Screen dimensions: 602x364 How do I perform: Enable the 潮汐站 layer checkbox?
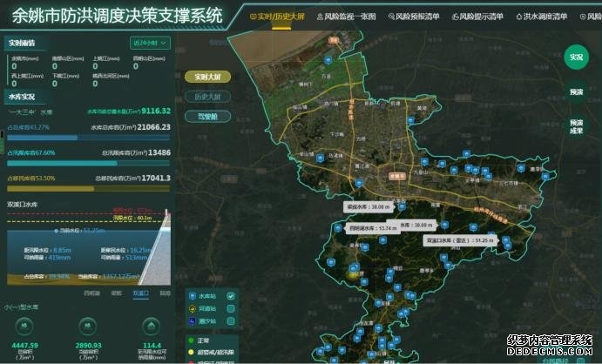point(231,321)
